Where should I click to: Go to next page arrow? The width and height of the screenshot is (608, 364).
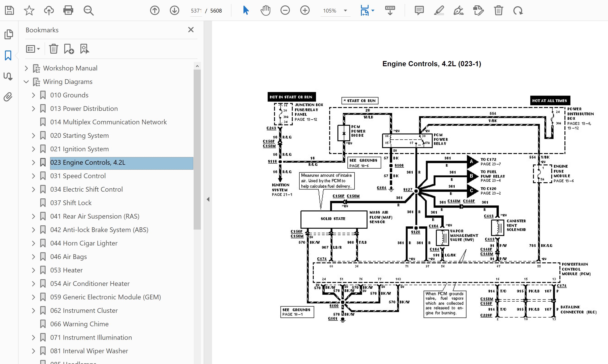pos(174,11)
